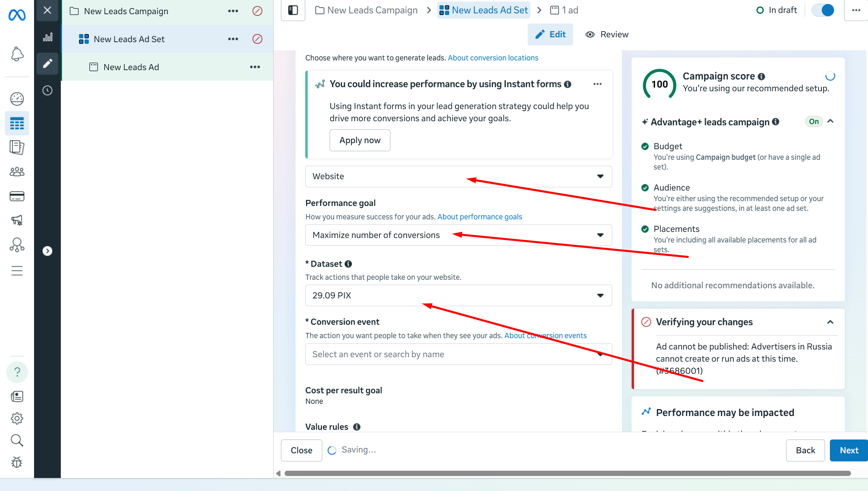
Task: Toggle the side panel layout icon
Action: click(293, 10)
